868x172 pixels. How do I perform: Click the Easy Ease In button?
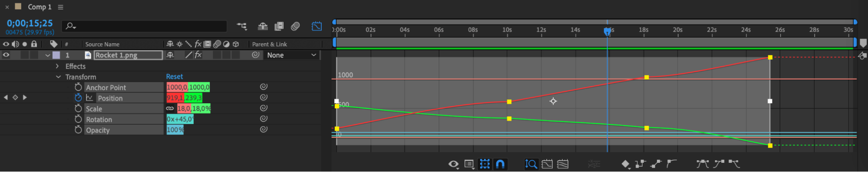click(x=719, y=164)
